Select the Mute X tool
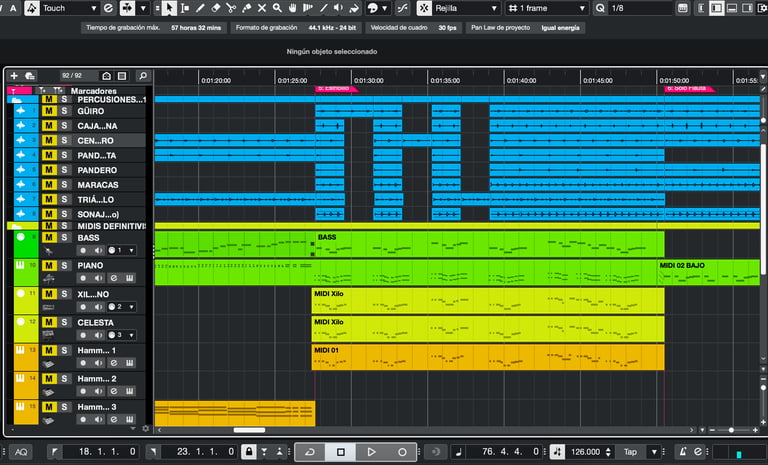This screenshot has height=465, width=768. pyautogui.click(x=262, y=8)
